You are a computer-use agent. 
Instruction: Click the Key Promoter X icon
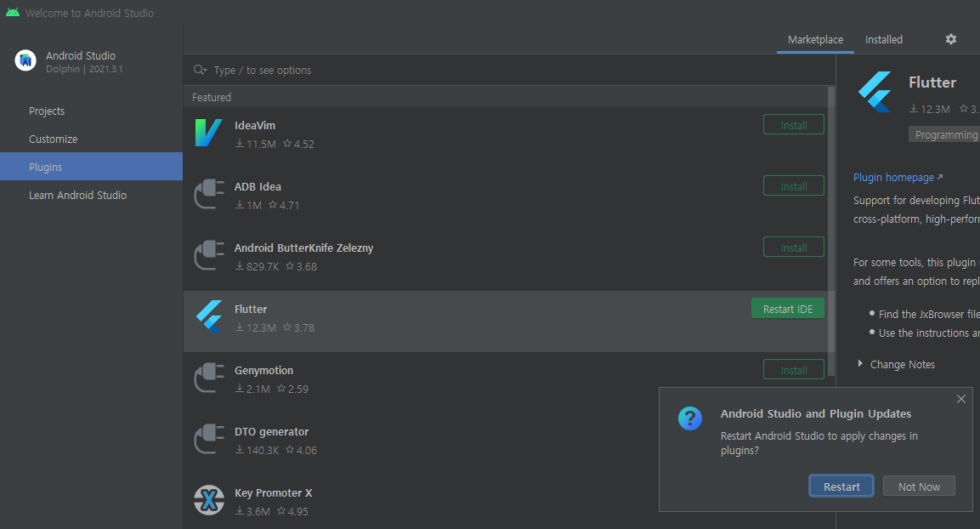tap(209, 500)
